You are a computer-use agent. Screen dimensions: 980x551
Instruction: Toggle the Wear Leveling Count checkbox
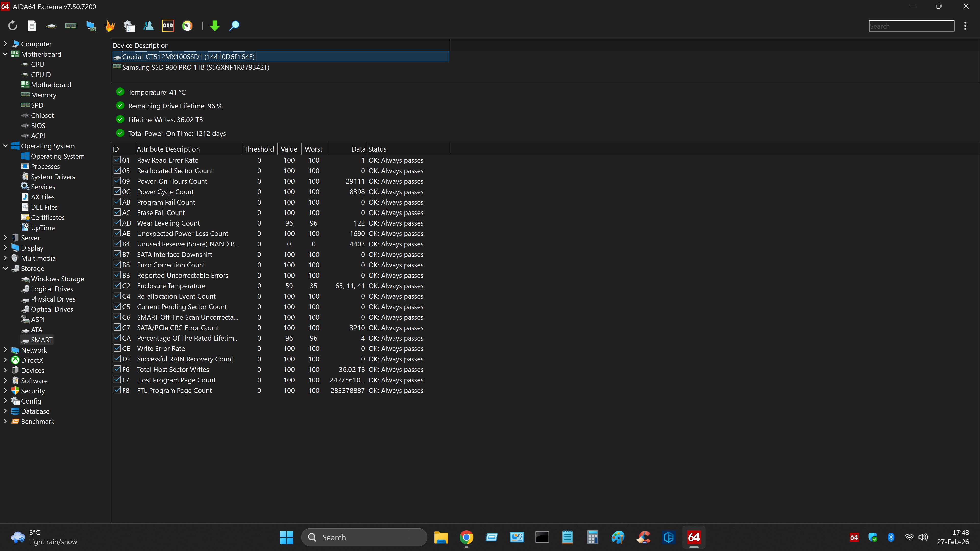pyautogui.click(x=117, y=223)
